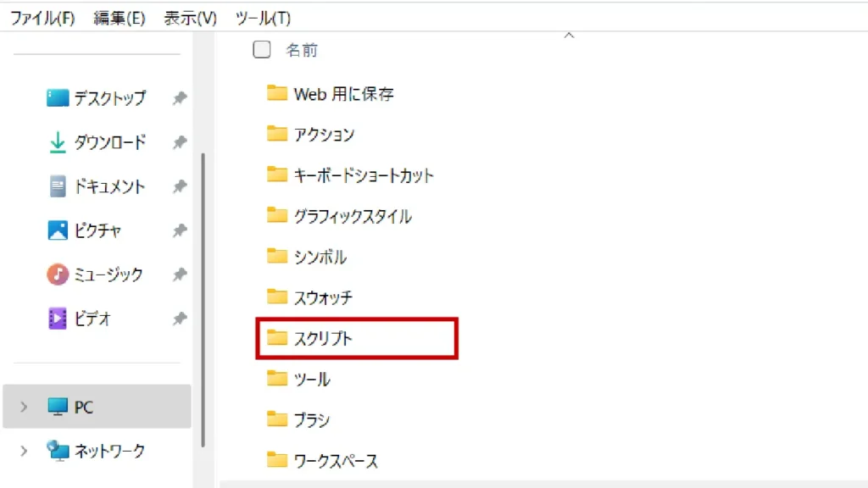The height and width of the screenshot is (488, 868).
Task: Expand the ネットワーク tree node
Action: tap(24, 451)
